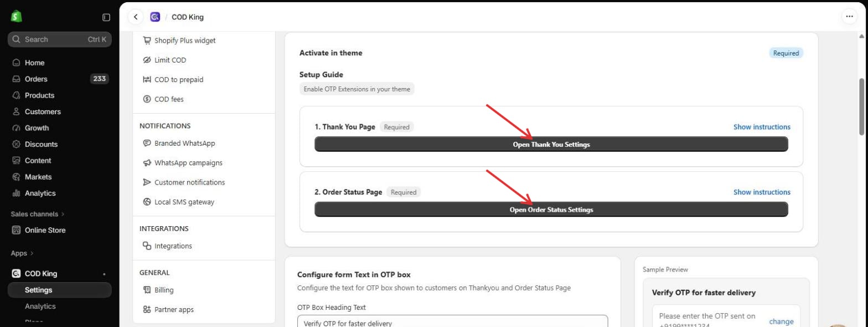Show instructions for Thank You Page
The width and height of the screenshot is (868, 327).
(762, 127)
